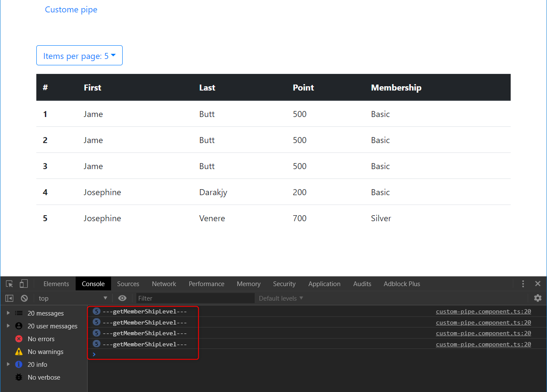The width and height of the screenshot is (547, 392).
Task: Click the console prompt input line
Action: click(x=317, y=354)
